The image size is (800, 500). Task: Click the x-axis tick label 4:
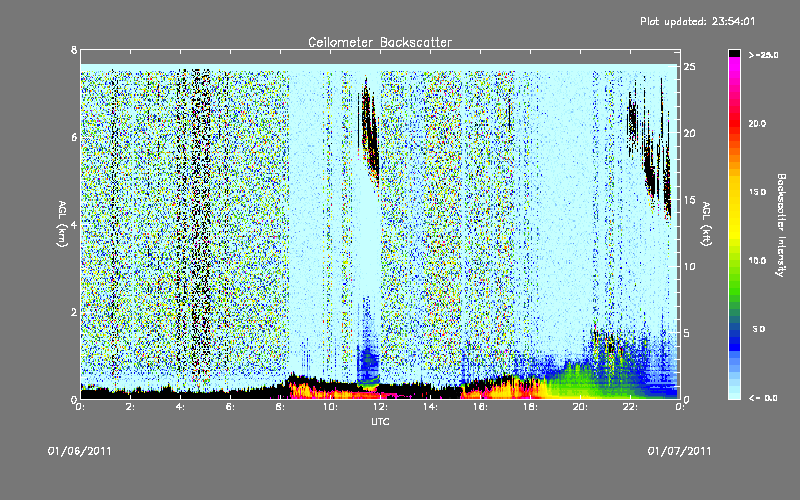pyautogui.click(x=180, y=407)
